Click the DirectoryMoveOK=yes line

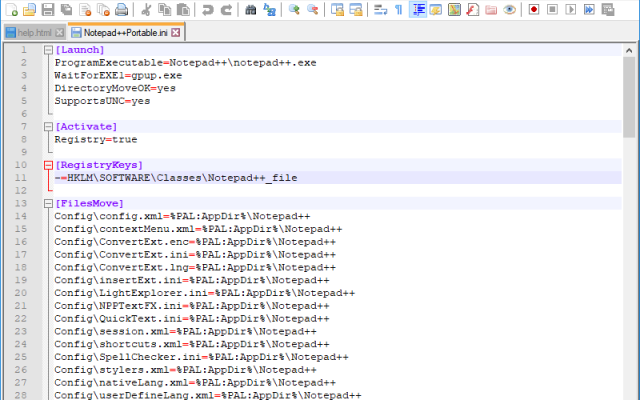click(x=115, y=88)
